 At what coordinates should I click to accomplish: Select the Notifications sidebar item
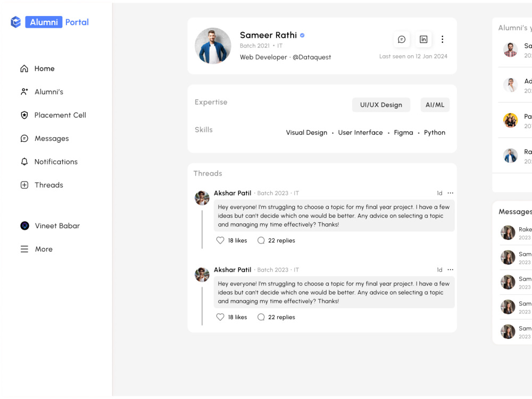click(56, 162)
